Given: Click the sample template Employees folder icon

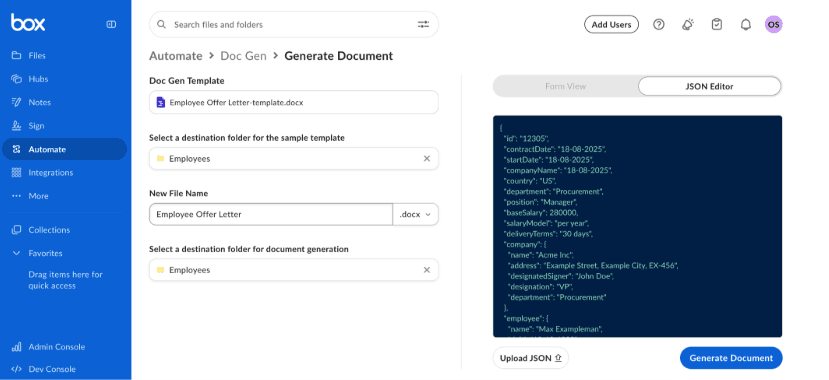Looking at the screenshot, I should pos(160,159).
